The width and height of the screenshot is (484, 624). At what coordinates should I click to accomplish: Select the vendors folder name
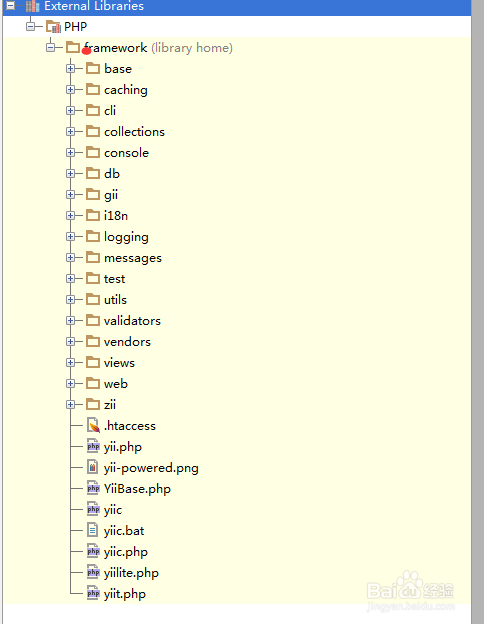pos(127,342)
